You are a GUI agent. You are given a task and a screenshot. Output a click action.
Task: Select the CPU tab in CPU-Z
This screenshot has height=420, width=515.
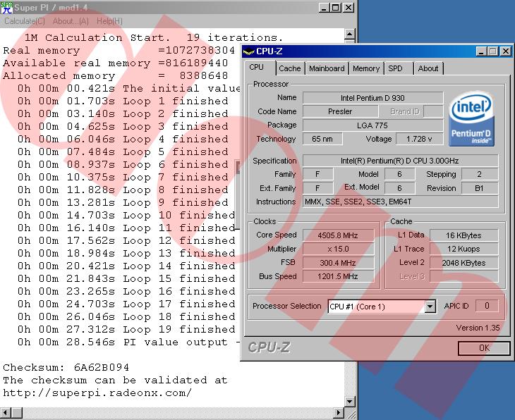click(260, 68)
